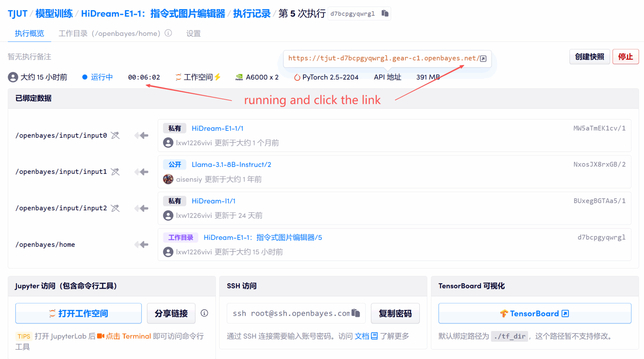644x359 pixels.
Task: Unbind the /openbayes/input/input0 data mount
Action: (x=115, y=135)
